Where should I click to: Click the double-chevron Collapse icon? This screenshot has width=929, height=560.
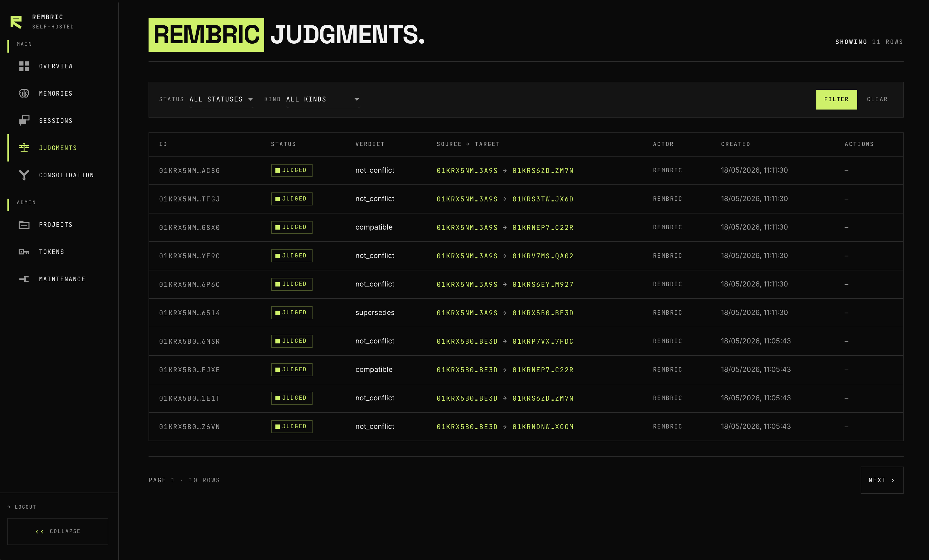pyautogui.click(x=40, y=531)
